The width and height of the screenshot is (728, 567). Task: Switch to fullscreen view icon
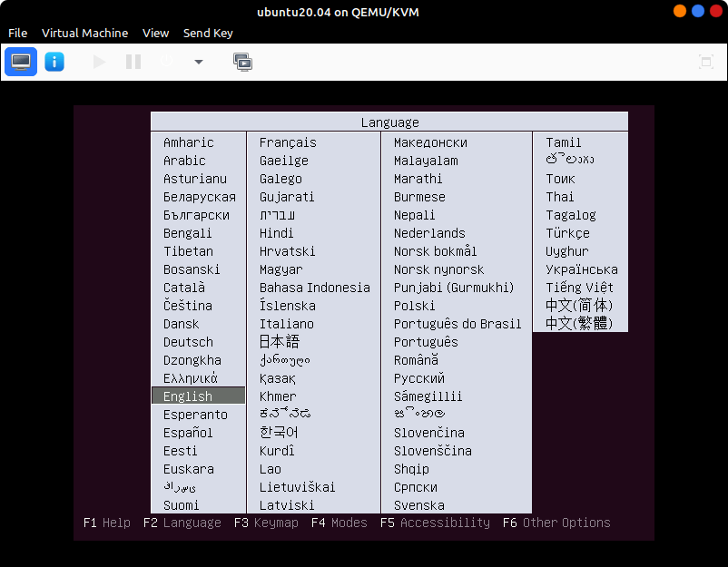coord(705,62)
